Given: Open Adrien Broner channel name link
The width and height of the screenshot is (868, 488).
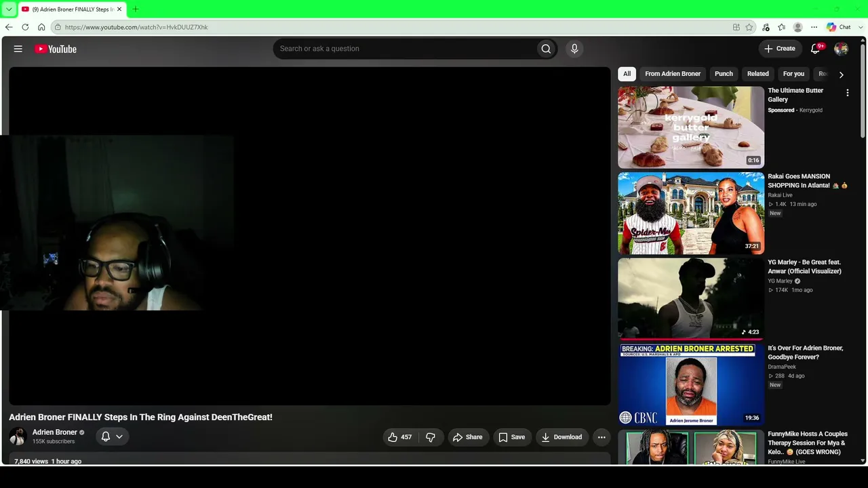Looking at the screenshot, I should pyautogui.click(x=55, y=432).
